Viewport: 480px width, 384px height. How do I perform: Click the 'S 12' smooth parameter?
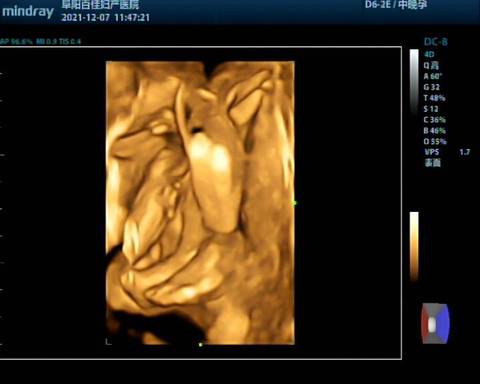(431, 109)
